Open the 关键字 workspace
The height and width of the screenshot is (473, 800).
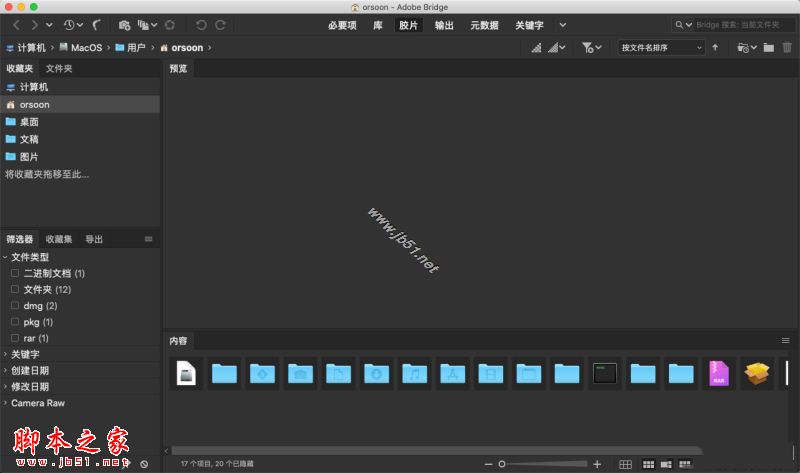click(529, 25)
